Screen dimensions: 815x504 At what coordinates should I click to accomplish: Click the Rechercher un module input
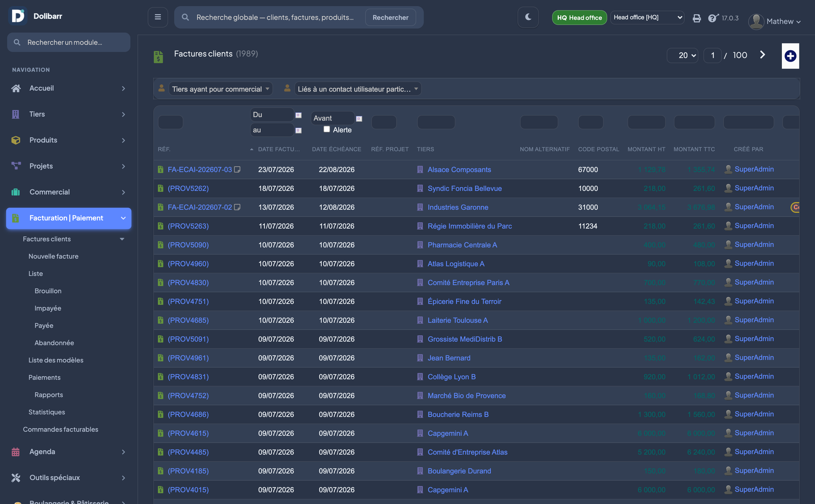(x=69, y=42)
